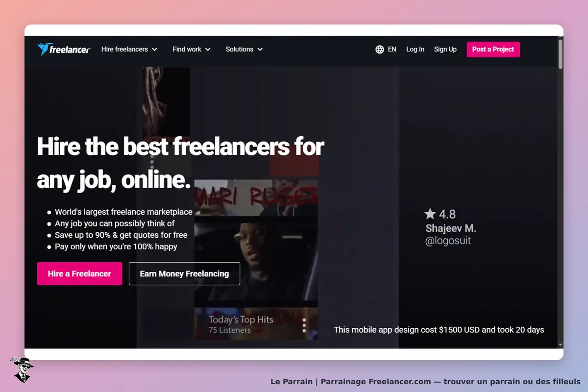Click the Shajeev M. name
The width and height of the screenshot is (588, 392).
pos(451,228)
